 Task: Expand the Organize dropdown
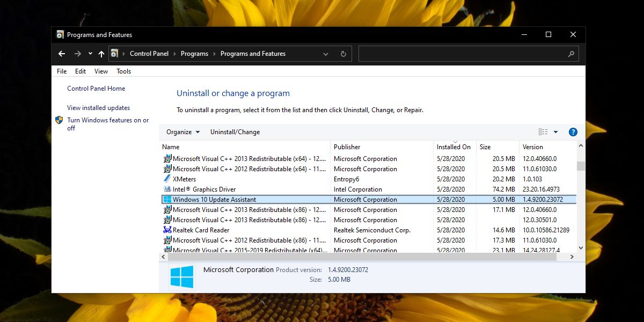[183, 132]
